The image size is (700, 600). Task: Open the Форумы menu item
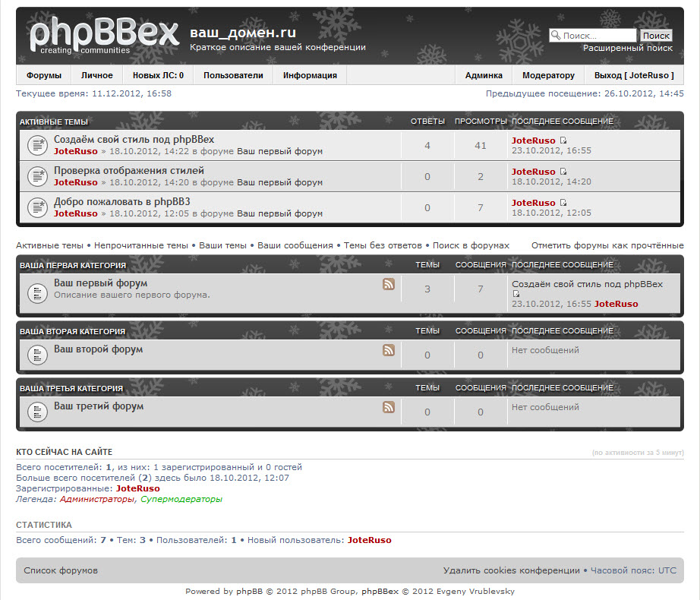(x=44, y=75)
